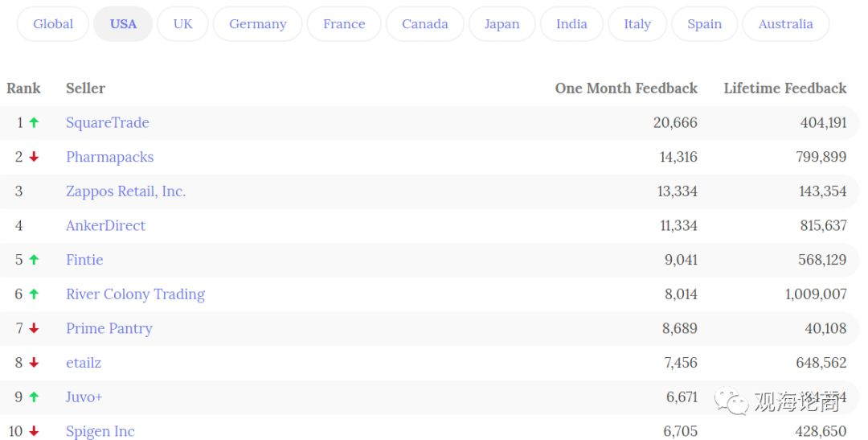
Task: Open AnkerDirect seller link
Action: click(x=105, y=225)
